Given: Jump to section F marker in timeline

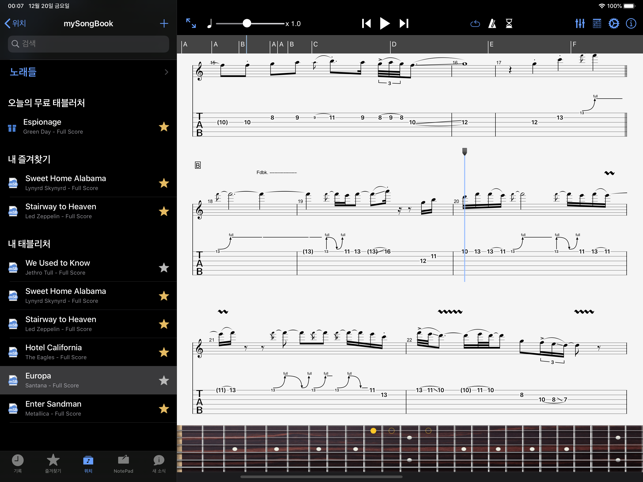Looking at the screenshot, I should click(574, 44).
